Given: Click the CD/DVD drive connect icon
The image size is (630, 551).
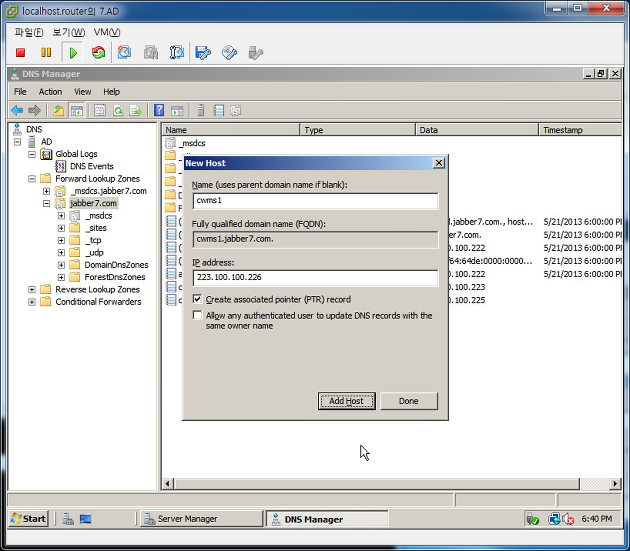Looking at the screenshot, I should click(229, 52).
